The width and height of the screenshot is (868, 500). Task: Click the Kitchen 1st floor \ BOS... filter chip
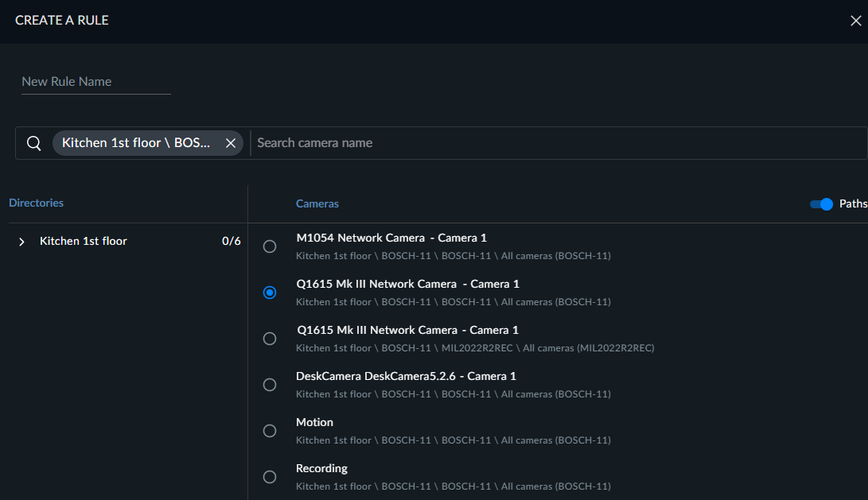point(136,143)
